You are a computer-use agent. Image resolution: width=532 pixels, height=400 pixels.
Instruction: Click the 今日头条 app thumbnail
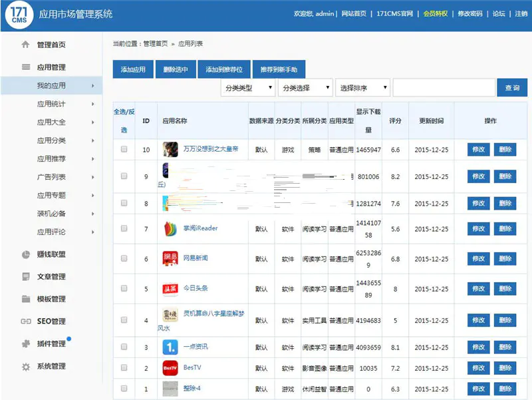170,289
